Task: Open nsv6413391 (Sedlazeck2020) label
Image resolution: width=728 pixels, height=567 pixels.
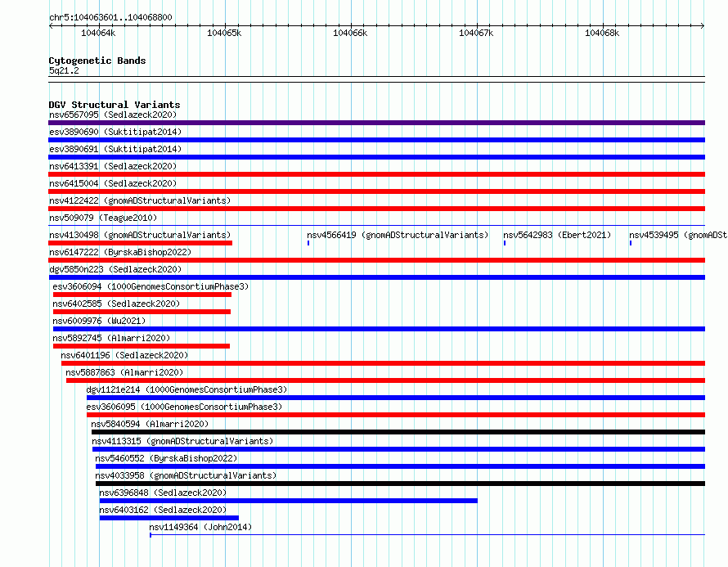Action: pos(113,166)
